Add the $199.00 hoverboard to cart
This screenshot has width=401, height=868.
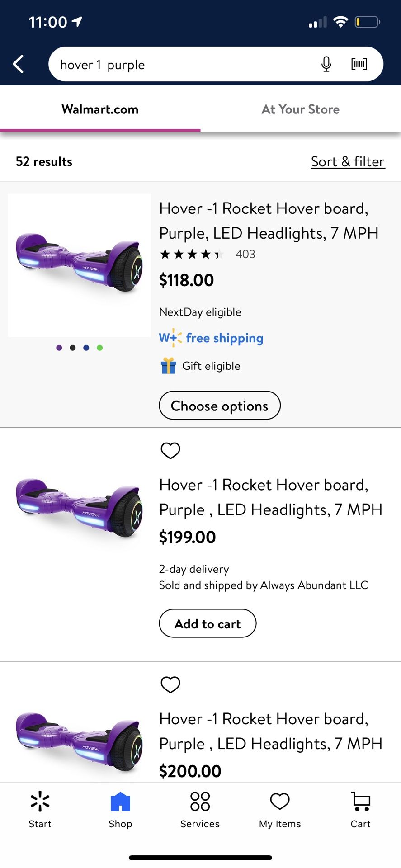point(208,623)
